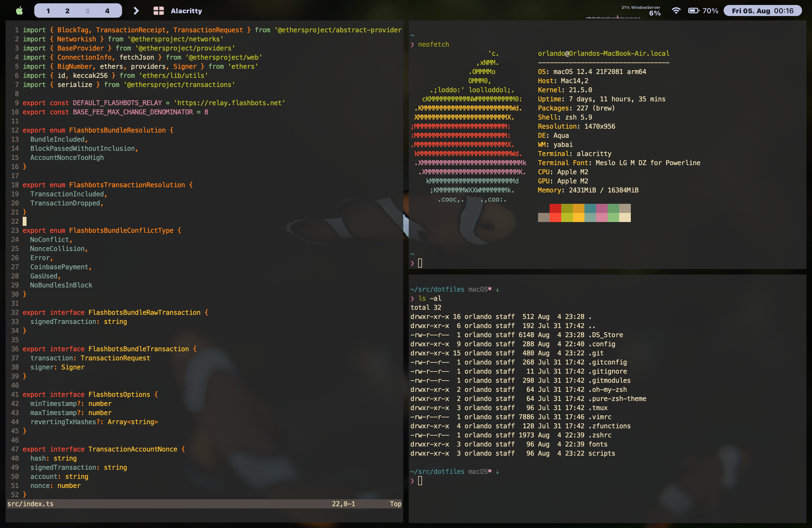Click orlando@Orlandos-MacBook-Air.local hostname
This screenshot has width=812, height=528.
pyautogui.click(x=603, y=54)
